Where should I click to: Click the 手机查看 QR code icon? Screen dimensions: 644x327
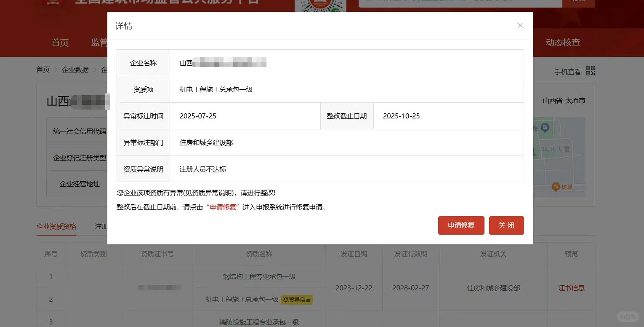[x=590, y=71]
